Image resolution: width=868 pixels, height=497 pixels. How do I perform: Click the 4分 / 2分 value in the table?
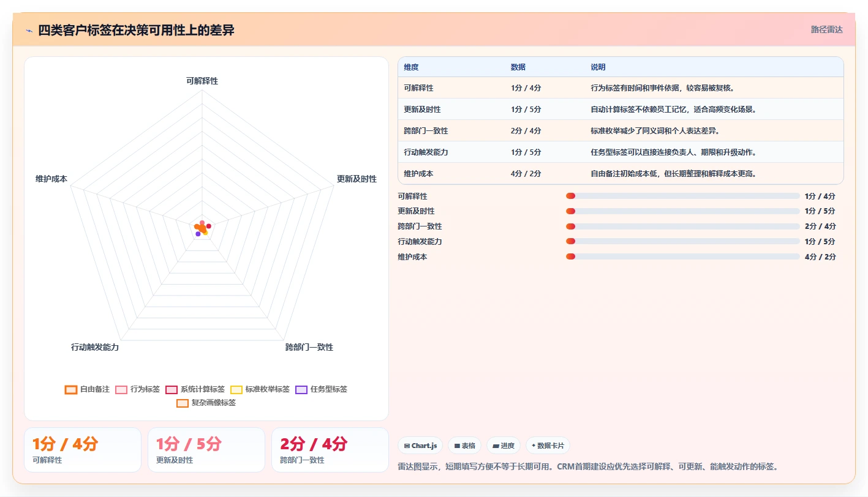pyautogui.click(x=526, y=174)
